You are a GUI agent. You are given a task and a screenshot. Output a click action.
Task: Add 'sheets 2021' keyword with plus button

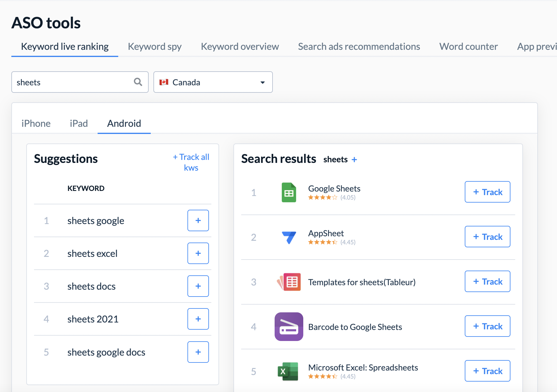pos(198,319)
